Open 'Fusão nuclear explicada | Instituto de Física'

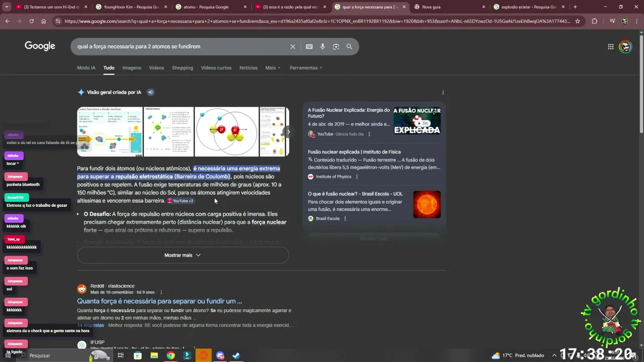pyautogui.click(x=354, y=152)
